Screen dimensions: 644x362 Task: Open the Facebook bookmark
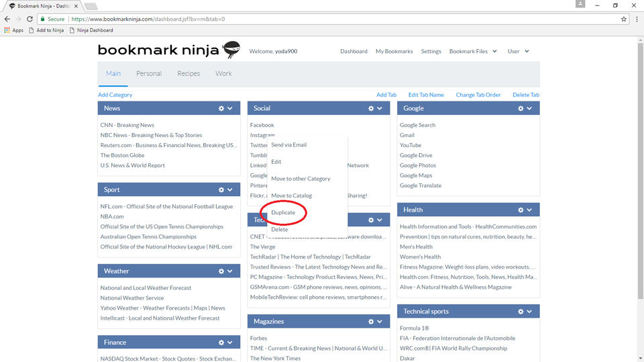pos(262,125)
